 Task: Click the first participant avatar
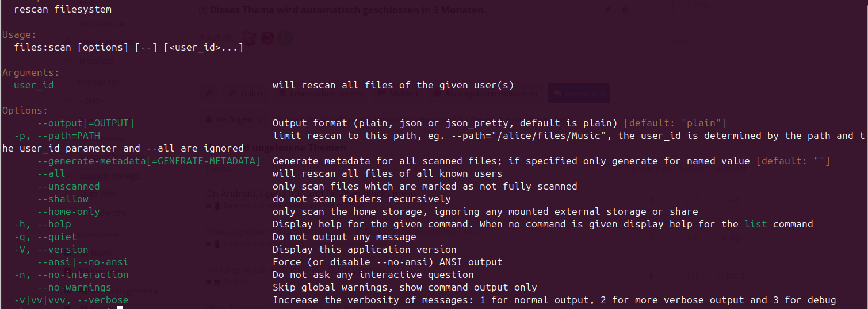[x=249, y=38]
